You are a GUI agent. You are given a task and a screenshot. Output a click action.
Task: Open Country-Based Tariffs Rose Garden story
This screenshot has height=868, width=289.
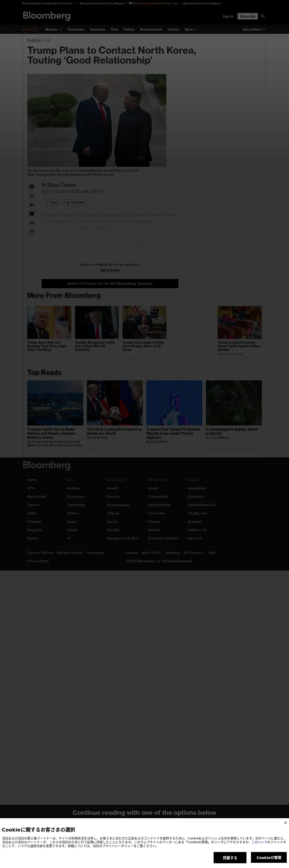[239, 346]
